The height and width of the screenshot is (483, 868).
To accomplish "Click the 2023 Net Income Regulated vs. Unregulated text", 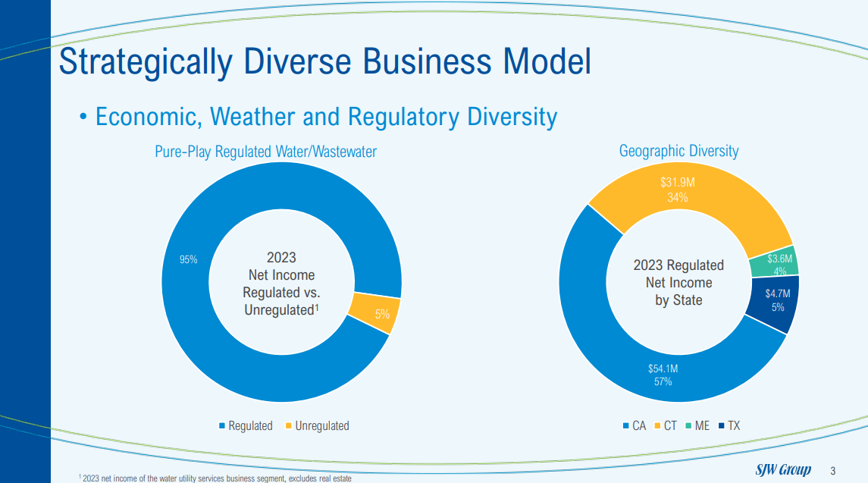I will (x=281, y=284).
